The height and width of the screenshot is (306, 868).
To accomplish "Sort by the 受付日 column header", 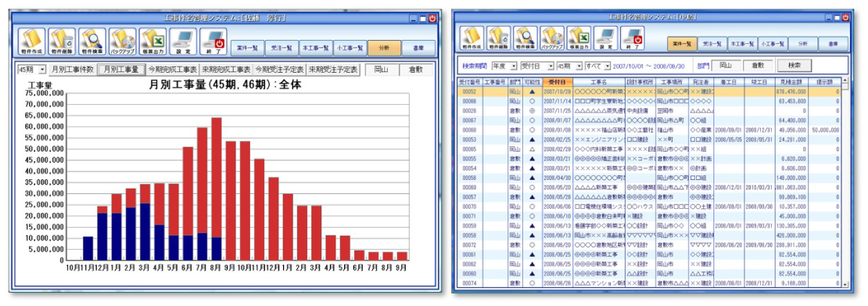I will 558,81.
